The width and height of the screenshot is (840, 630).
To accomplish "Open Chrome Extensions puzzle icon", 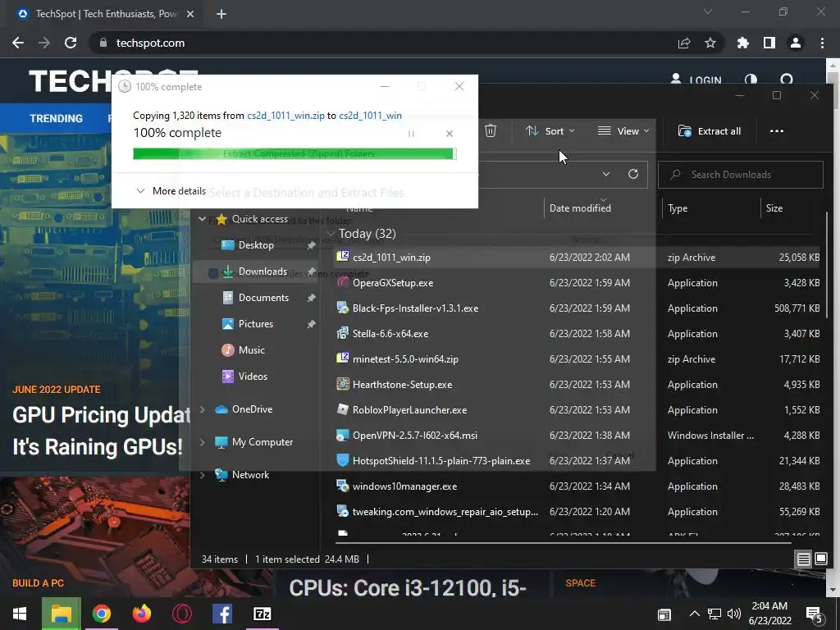I will [x=743, y=43].
